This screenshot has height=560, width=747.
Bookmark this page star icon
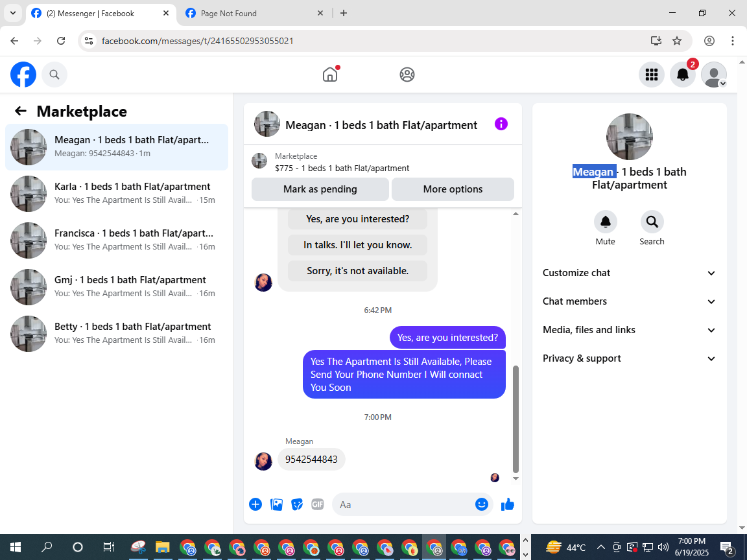677,41
